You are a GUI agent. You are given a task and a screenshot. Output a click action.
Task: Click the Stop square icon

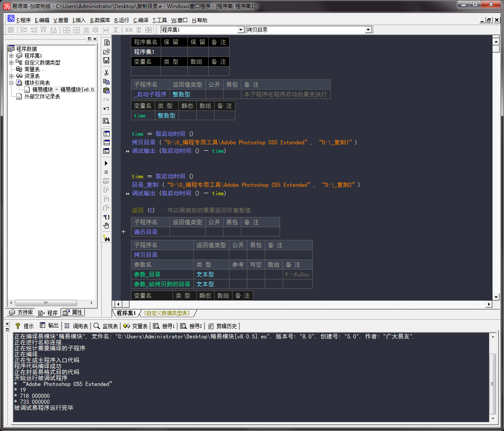tap(106, 172)
